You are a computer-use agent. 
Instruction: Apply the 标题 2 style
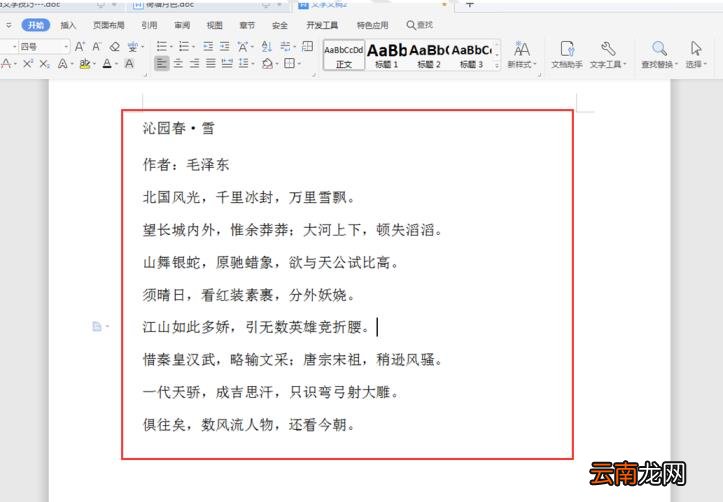click(x=429, y=55)
